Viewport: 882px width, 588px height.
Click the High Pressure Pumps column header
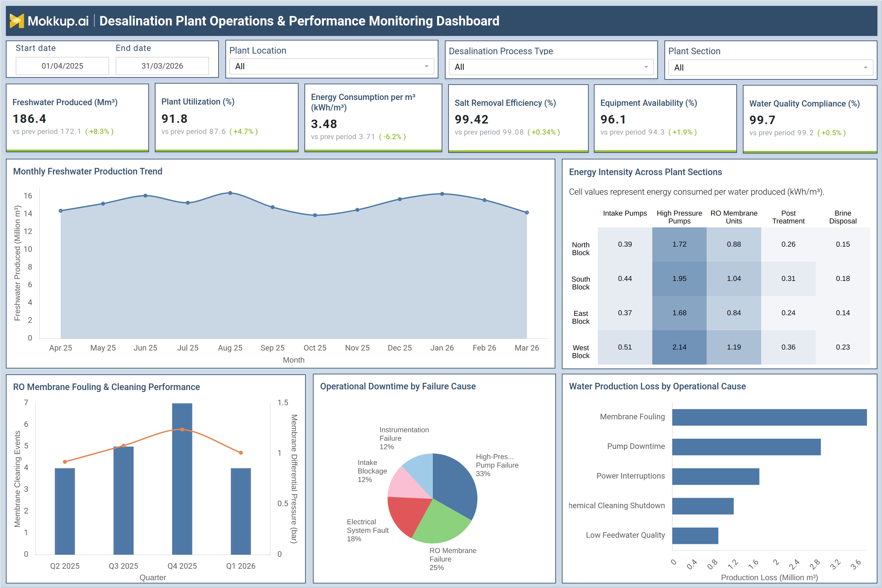(x=679, y=217)
